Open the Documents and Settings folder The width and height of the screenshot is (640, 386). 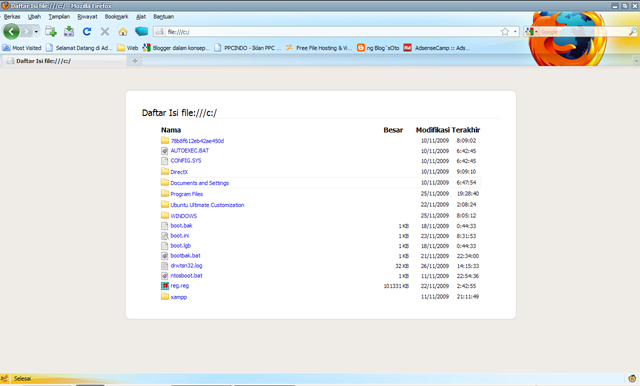(x=200, y=183)
